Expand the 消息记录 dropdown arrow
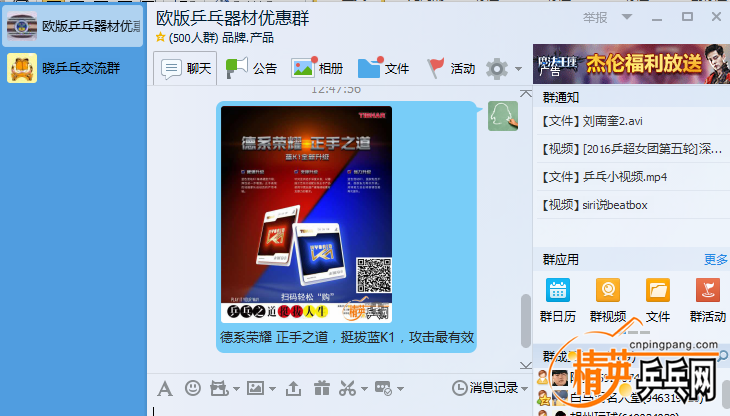Image resolution: width=730 pixels, height=416 pixels. click(x=525, y=389)
